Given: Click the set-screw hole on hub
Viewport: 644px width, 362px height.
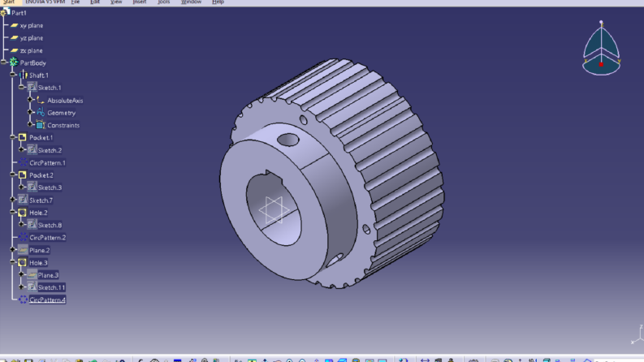Looking at the screenshot, I should [x=288, y=140].
